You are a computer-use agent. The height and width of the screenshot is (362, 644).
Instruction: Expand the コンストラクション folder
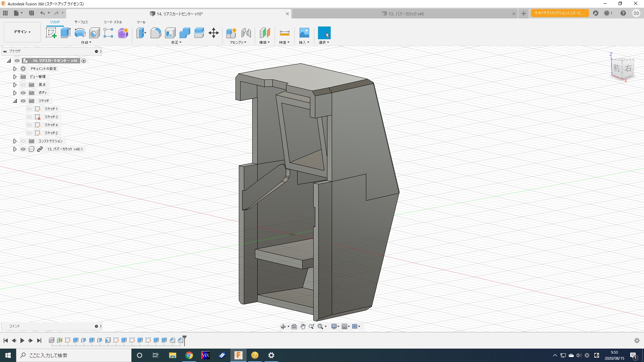click(15, 141)
